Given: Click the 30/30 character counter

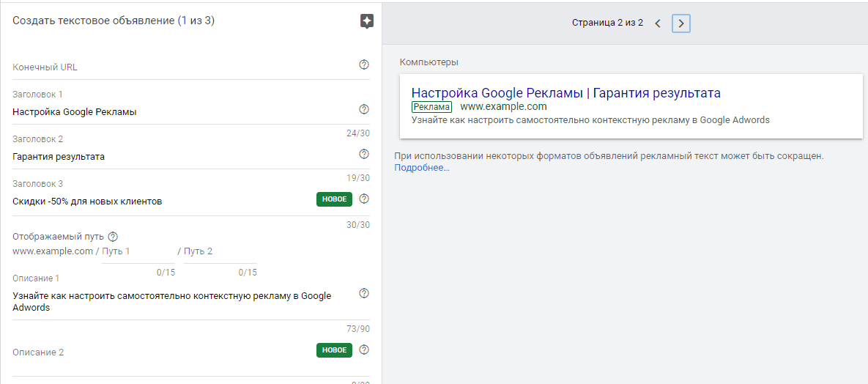Looking at the screenshot, I should [358, 224].
